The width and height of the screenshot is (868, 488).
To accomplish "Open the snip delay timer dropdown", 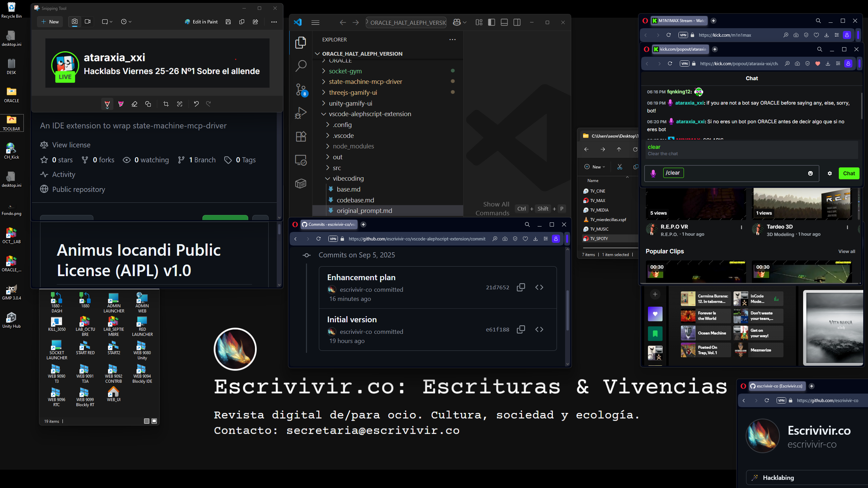I will click(x=126, y=22).
